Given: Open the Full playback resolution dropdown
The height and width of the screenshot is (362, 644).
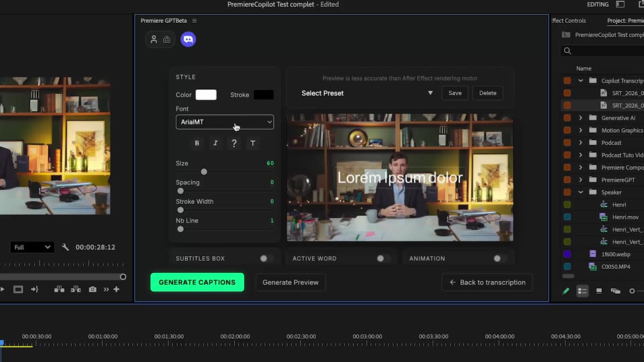Looking at the screenshot, I should pos(32,247).
